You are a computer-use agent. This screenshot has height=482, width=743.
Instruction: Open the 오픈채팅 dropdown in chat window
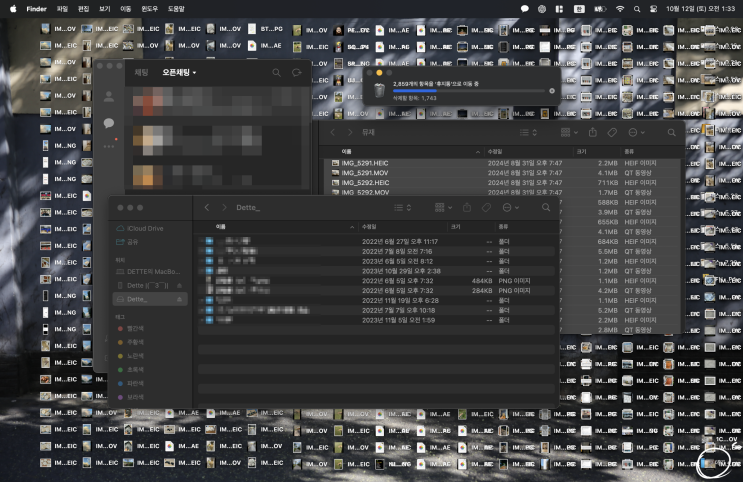(x=179, y=72)
